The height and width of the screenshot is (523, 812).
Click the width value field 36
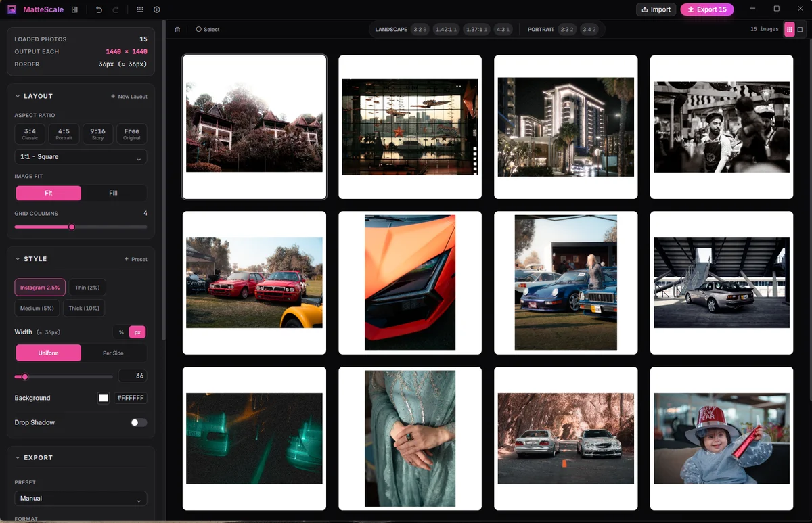point(133,376)
